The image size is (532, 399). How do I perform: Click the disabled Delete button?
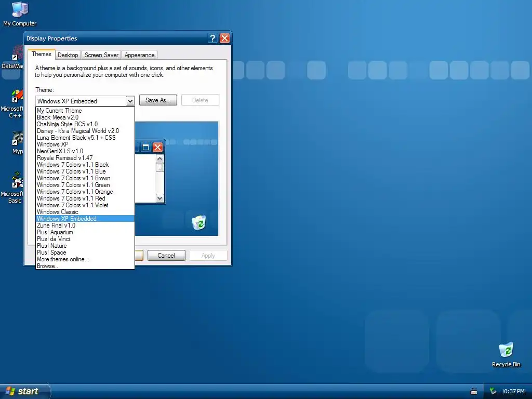point(200,100)
